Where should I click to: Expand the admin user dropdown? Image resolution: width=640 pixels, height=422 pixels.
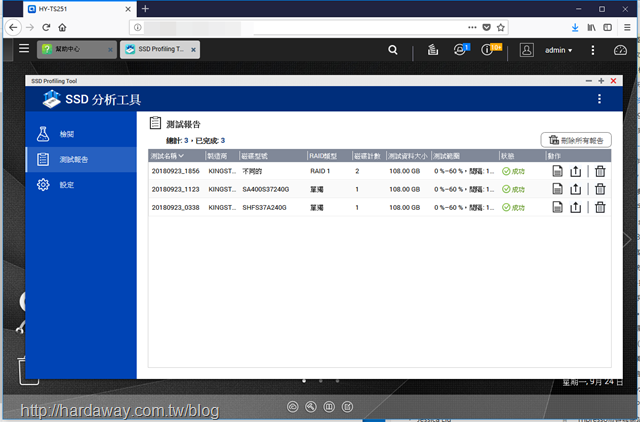pyautogui.click(x=558, y=50)
